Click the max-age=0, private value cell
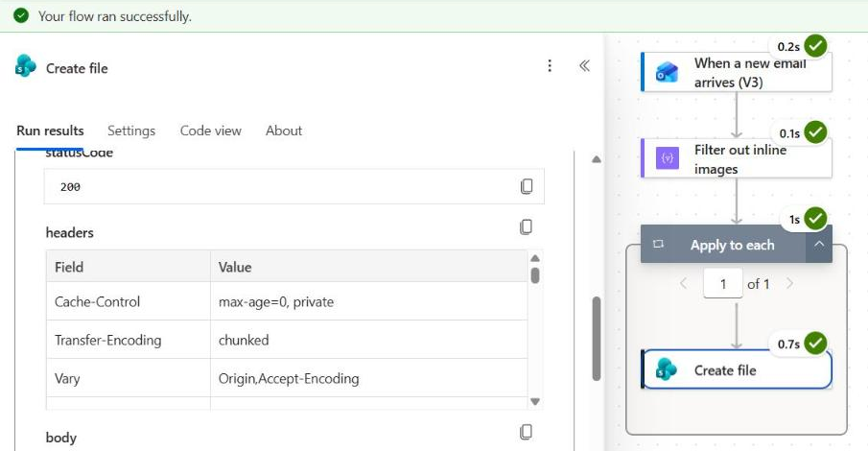868x451 pixels. 368,301
